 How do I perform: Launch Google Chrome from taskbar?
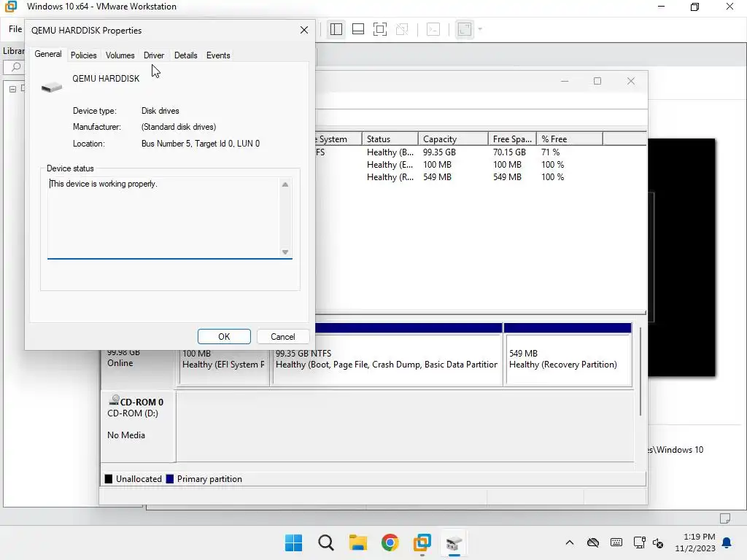tap(390, 542)
